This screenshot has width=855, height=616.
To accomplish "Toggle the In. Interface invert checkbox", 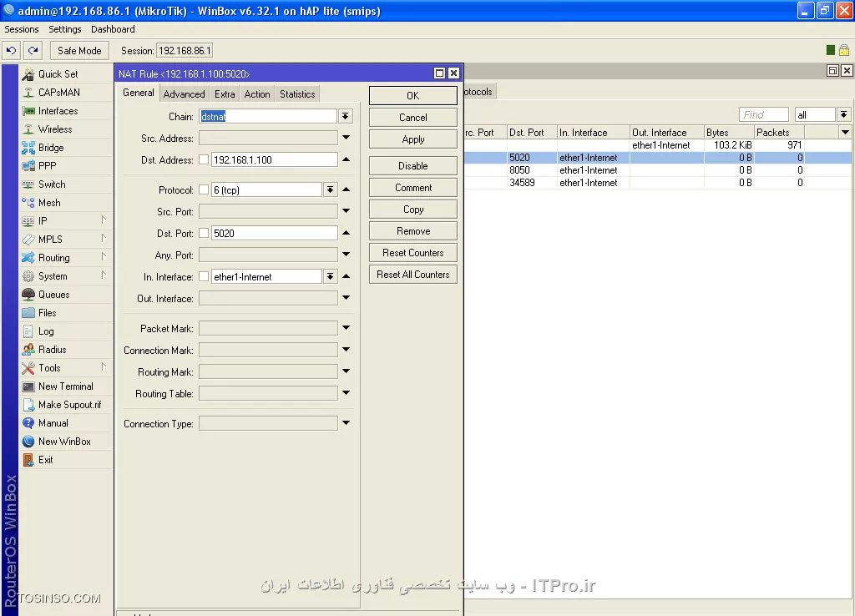I will pyautogui.click(x=204, y=276).
